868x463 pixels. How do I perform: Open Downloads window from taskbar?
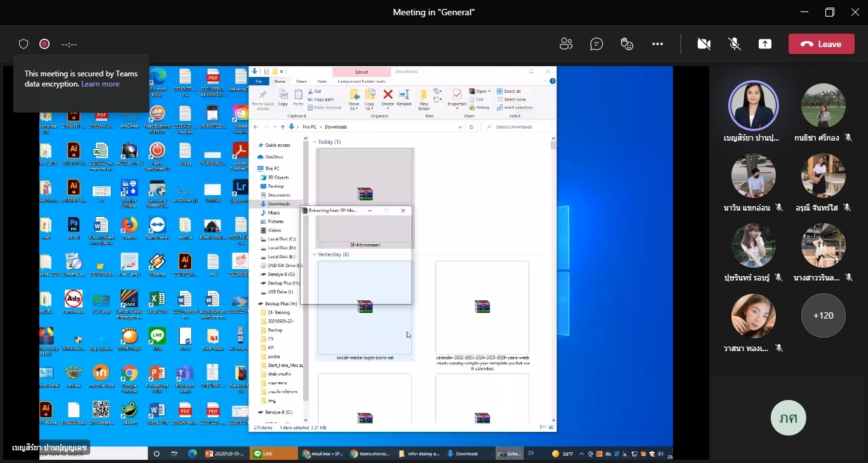tap(463, 453)
